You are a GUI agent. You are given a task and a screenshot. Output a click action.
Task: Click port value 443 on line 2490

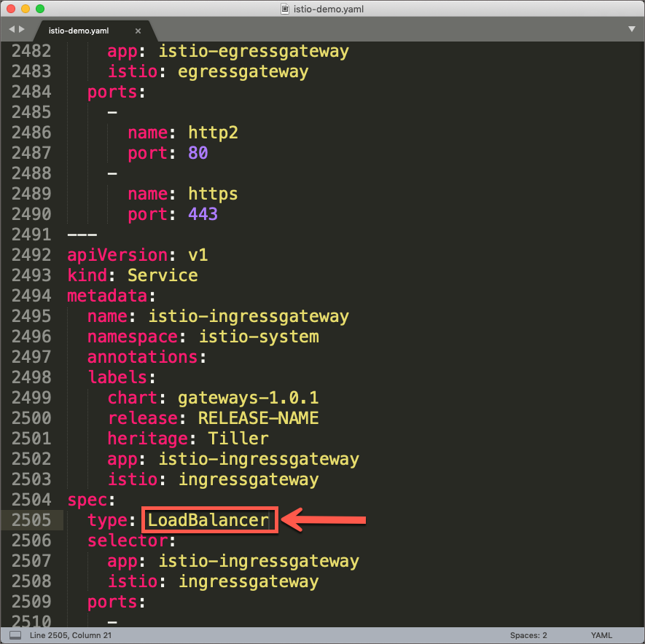(x=203, y=214)
